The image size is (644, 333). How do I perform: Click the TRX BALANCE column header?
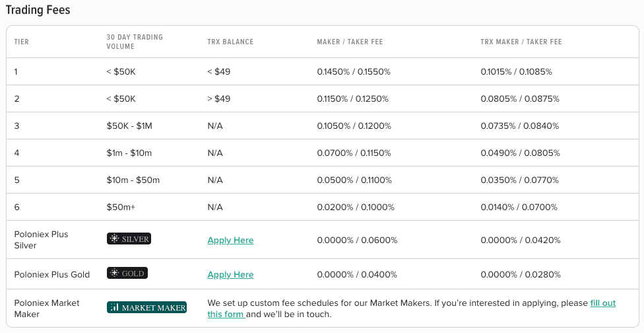pos(230,42)
